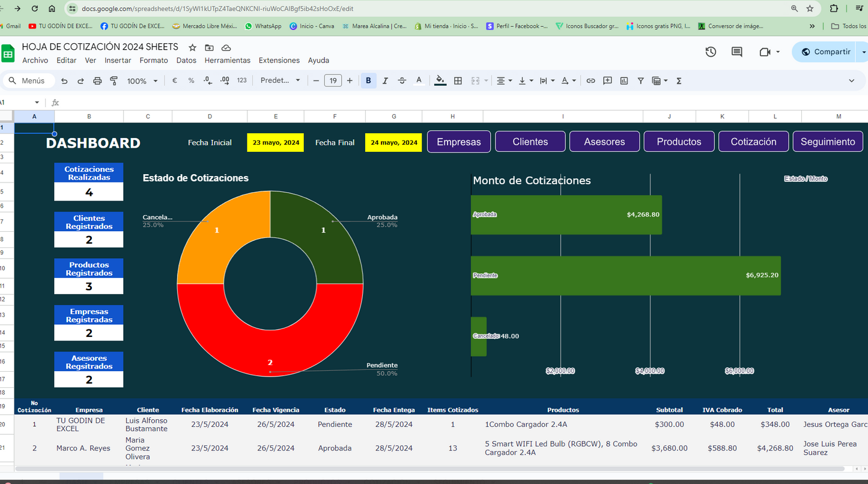
Task: Reload the browser page
Action: [x=35, y=8]
